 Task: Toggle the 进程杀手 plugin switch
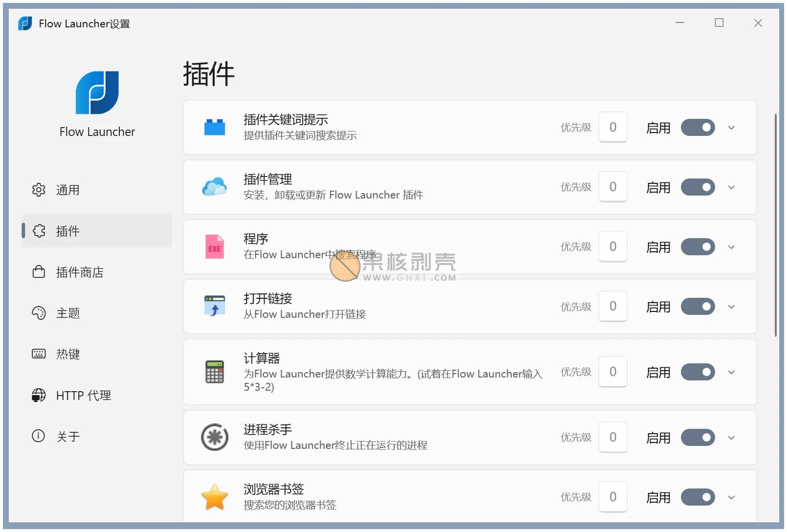[x=698, y=438]
